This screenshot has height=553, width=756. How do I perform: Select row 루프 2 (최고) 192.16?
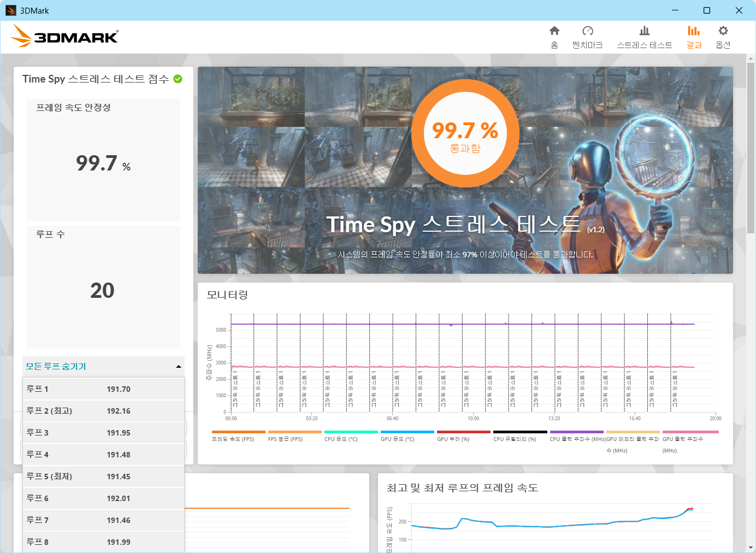point(103,411)
